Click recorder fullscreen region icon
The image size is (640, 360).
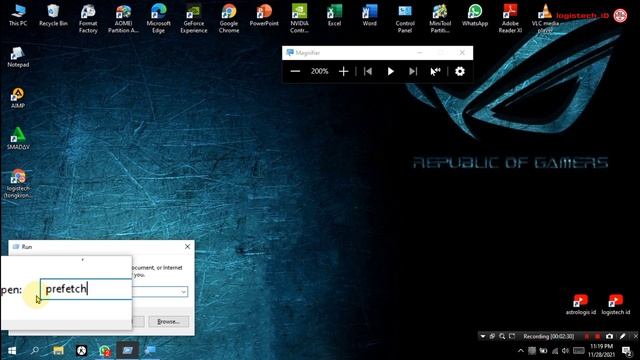coord(512,336)
